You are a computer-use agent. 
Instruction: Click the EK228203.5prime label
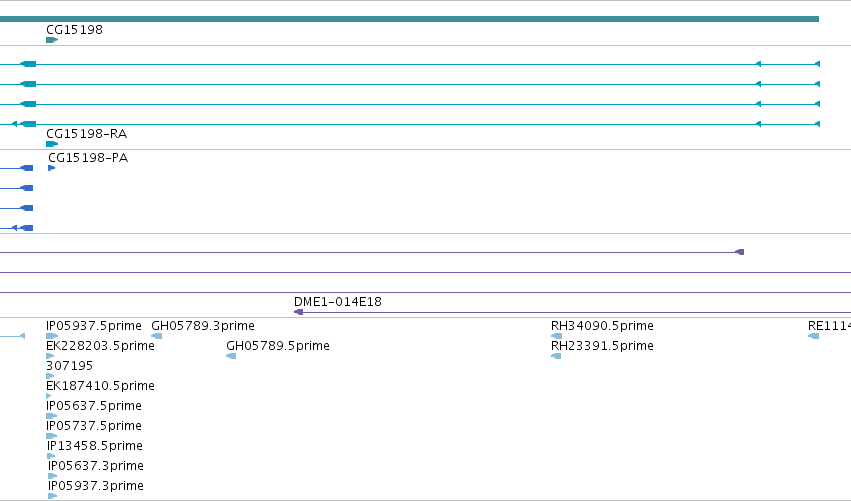[100, 346]
